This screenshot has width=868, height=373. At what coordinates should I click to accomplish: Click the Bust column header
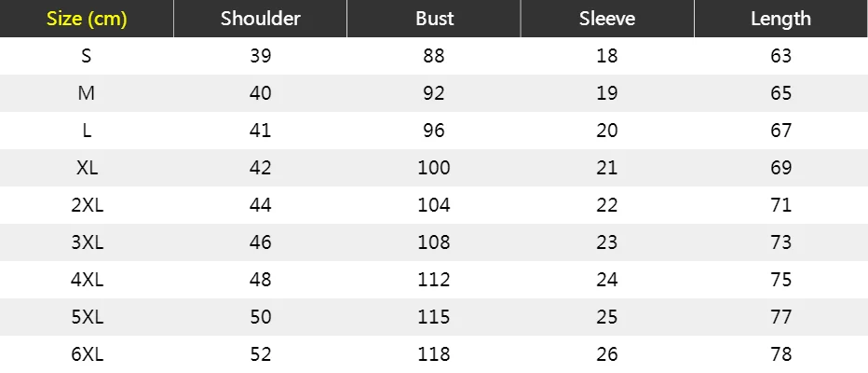click(x=434, y=19)
